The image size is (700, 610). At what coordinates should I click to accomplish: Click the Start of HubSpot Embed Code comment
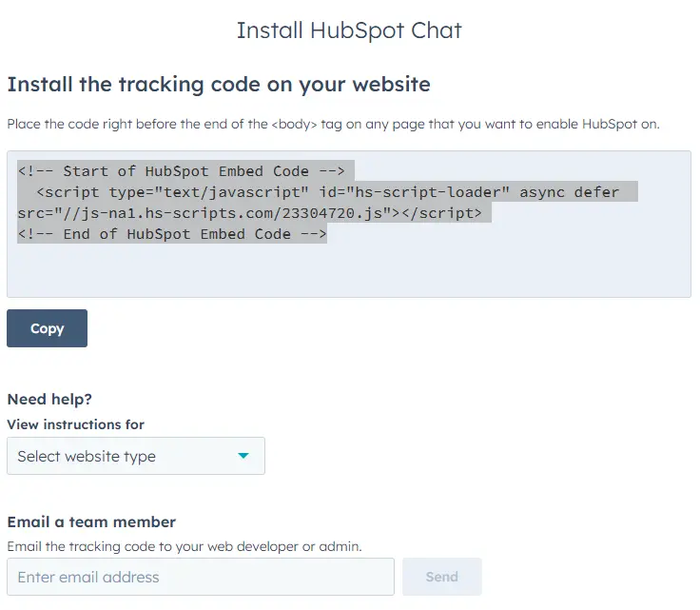tap(185, 171)
